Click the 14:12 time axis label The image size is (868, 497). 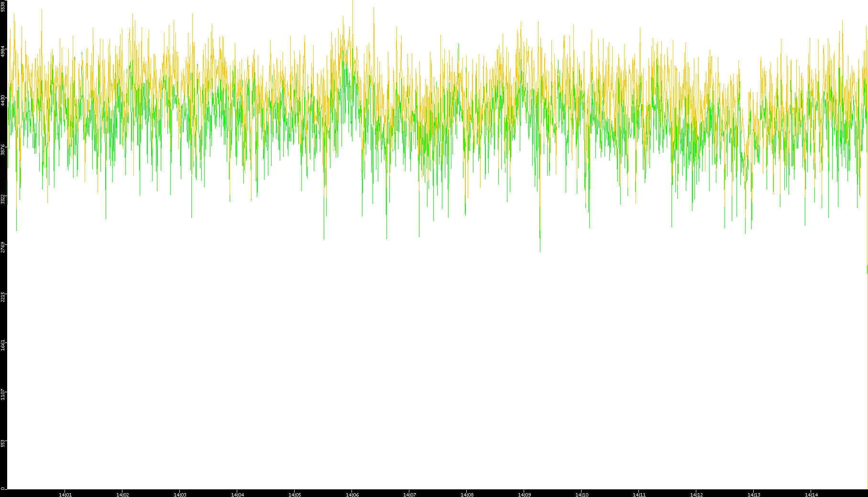[x=696, y=495]
